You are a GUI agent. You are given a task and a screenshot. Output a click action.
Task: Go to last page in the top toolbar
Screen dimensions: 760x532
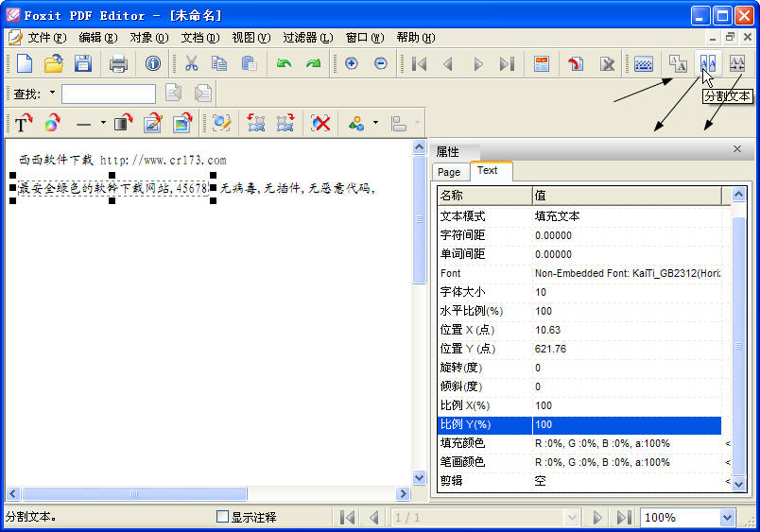[x=507, y=63]
